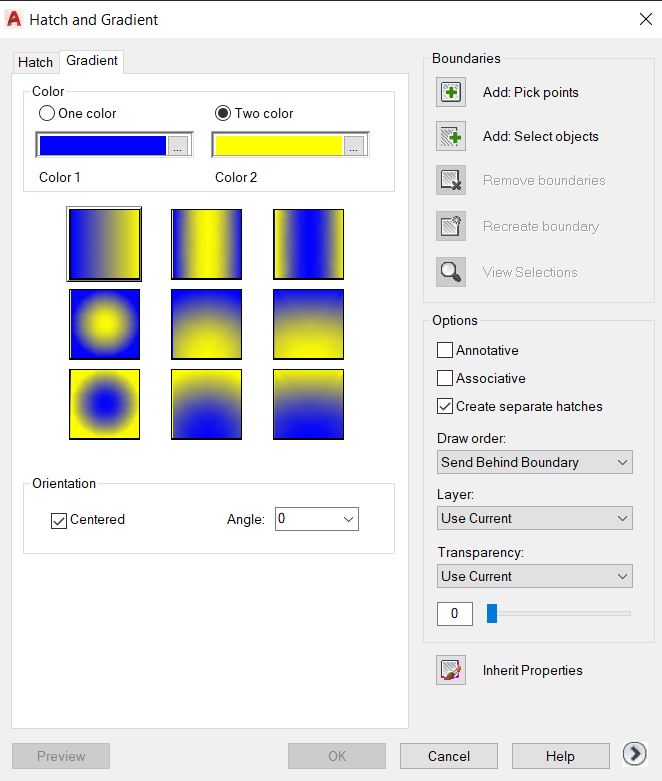Screen dimensions: 662x781
Task: Click the Inherit Properties brush icon
Action: [451, 670]
